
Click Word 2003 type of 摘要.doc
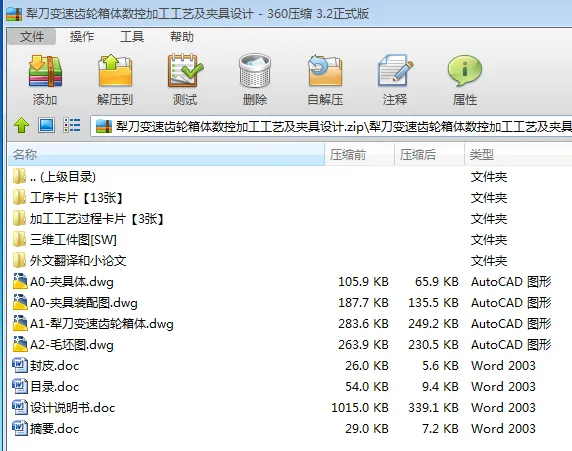pos(503,429)
